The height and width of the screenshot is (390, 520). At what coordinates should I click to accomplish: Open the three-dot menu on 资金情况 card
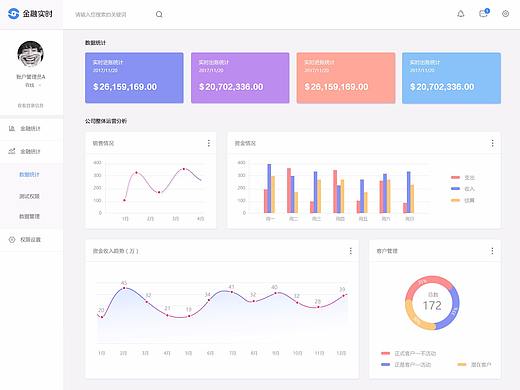pos(492,143)
